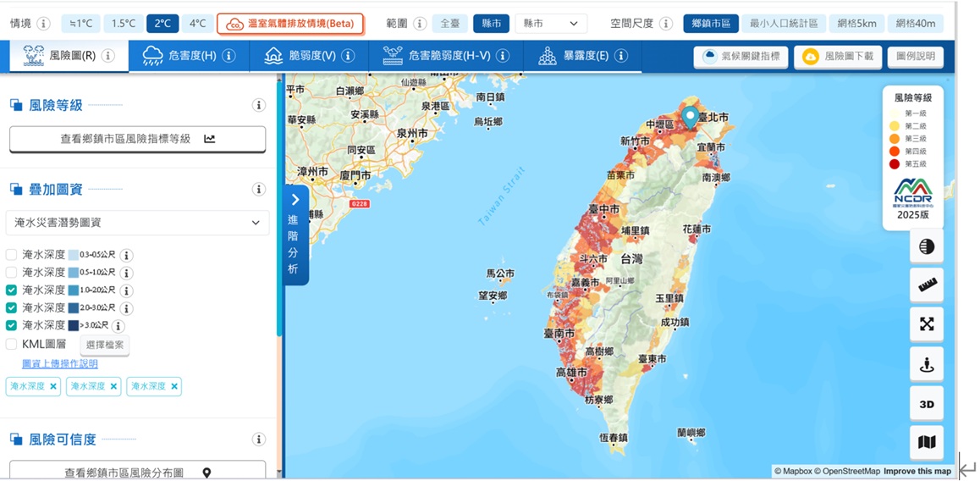Expand the 進階分析 side panel
Screen dimensions: 980x481
[x=296, y=235]
